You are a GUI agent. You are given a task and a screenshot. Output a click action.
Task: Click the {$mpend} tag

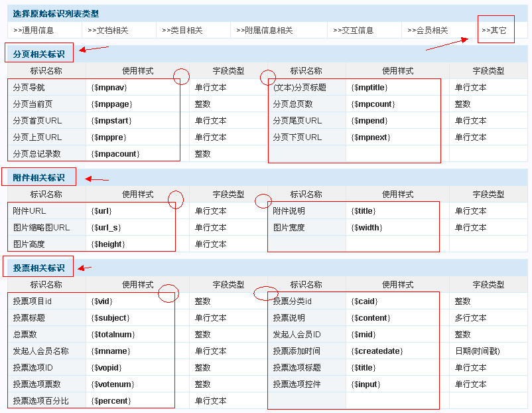point(369,121)
